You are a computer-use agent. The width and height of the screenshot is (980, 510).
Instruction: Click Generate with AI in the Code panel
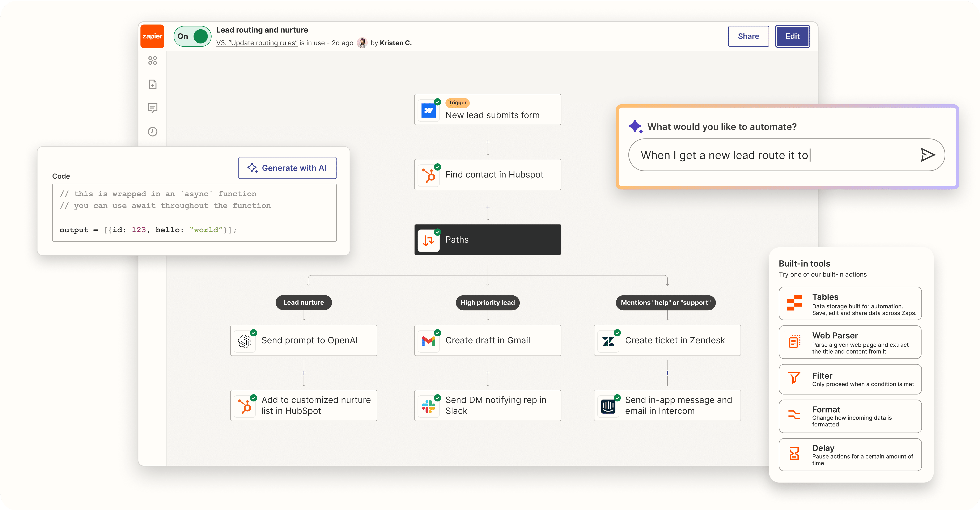[288, 168]
